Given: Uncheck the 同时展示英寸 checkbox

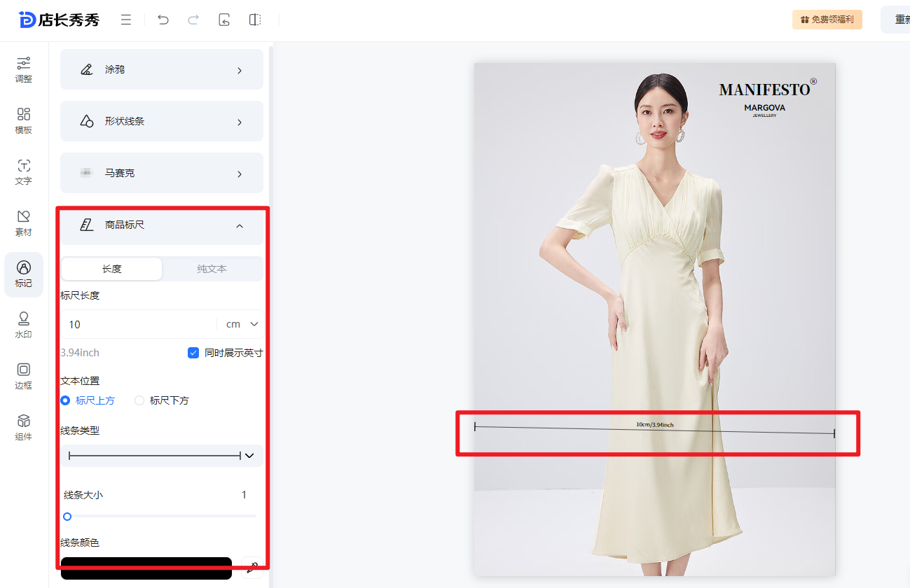Looking at the screenshot, I should (x=193, y=353).
